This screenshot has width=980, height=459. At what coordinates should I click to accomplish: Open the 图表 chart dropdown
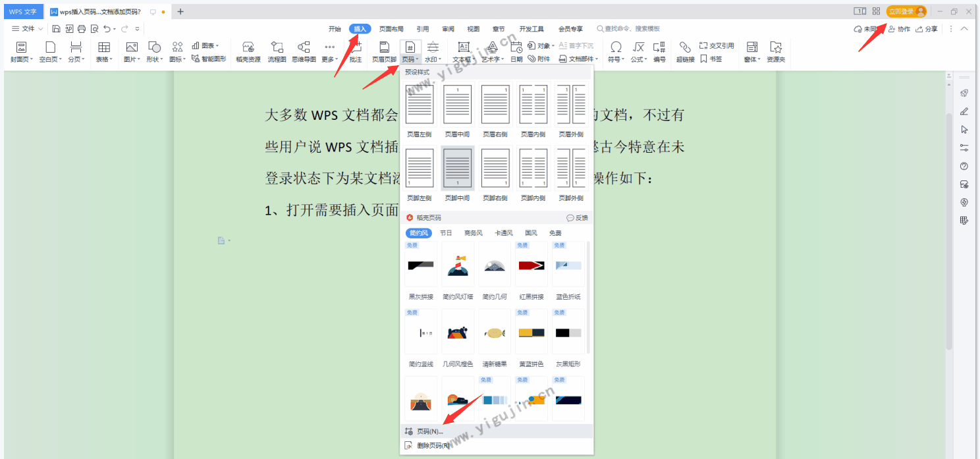pyautogui.click(x=205, y=46)
